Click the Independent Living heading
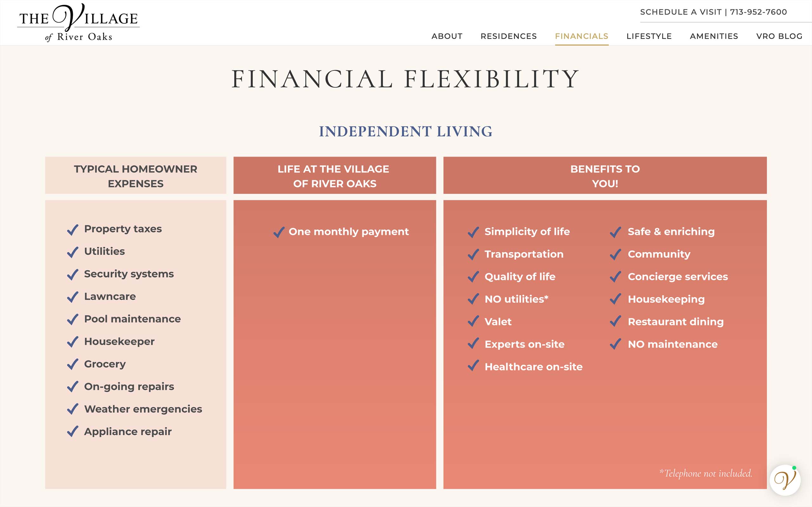The width and height of the screenshot is (812, 507). 406,132
